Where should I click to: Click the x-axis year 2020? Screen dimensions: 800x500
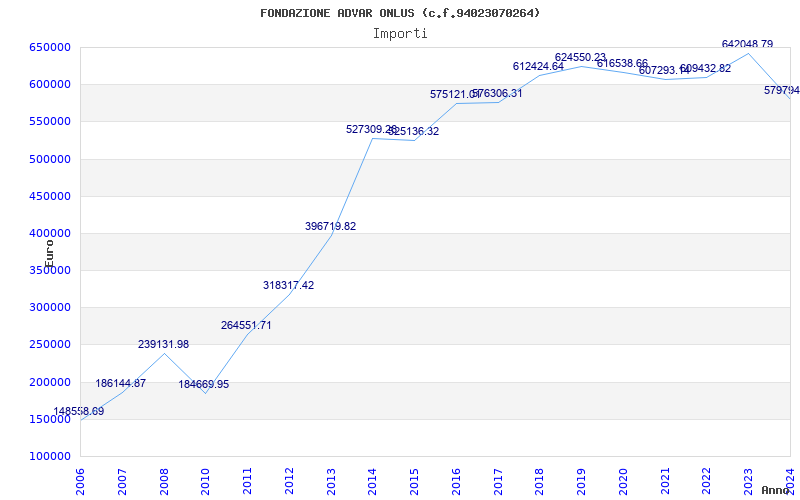tap(623, 481)
